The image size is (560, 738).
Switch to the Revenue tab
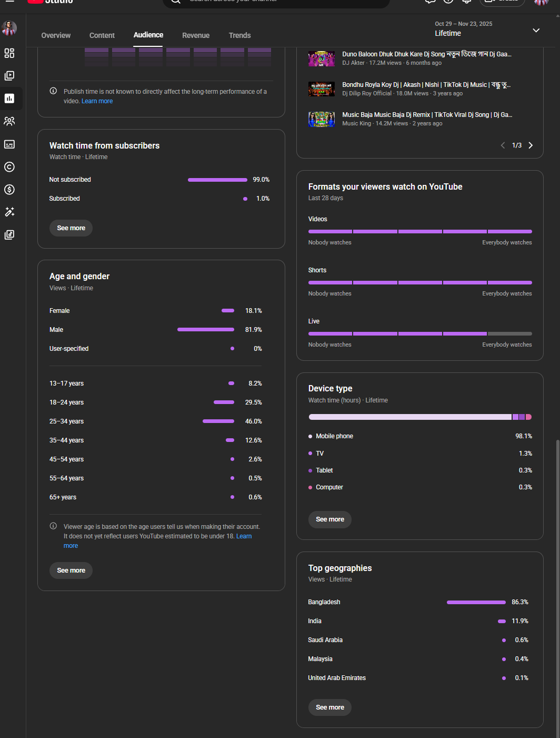196,35
